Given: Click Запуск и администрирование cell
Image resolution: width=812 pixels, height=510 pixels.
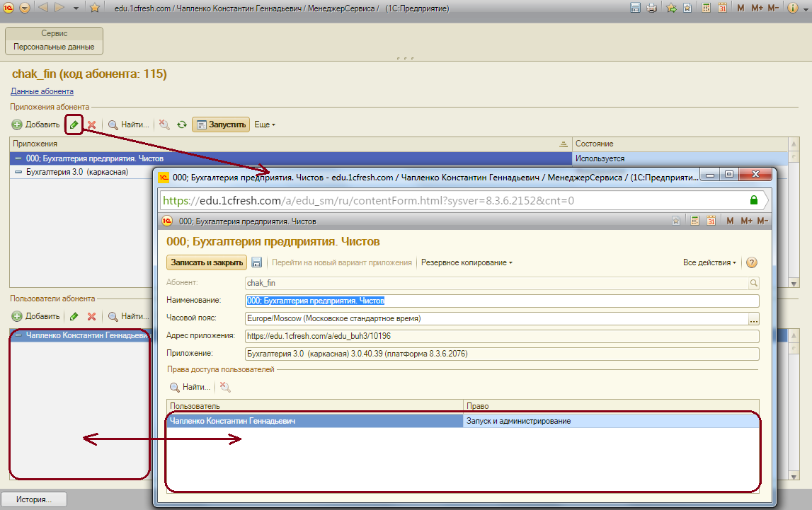Looking at the screenshot, I should (x=611, y=421).
